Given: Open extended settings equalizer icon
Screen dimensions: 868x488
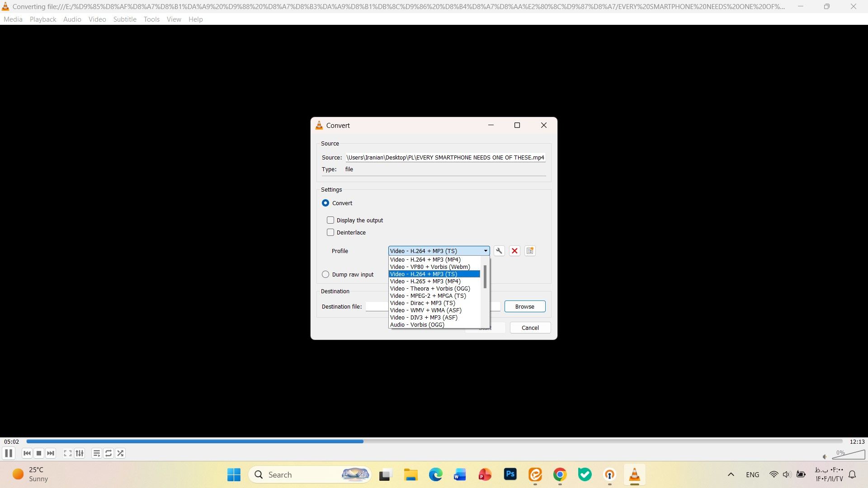Looking at the screenshot, I should (80, 453).
